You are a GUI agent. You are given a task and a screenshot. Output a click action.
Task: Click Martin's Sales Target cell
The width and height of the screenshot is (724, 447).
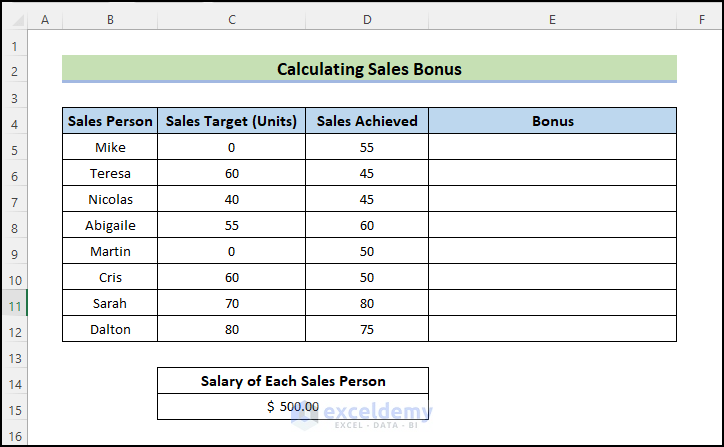[x=231, y=251]
